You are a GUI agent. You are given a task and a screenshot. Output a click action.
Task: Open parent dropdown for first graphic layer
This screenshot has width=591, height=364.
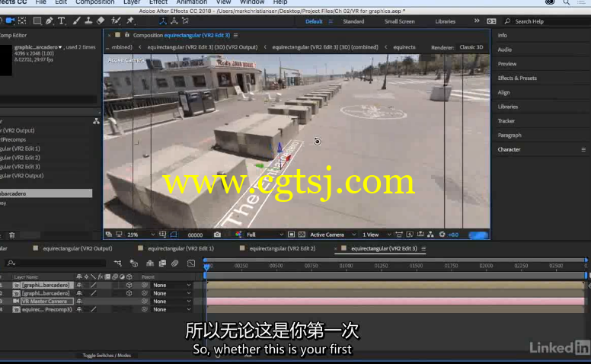[171, 286]
